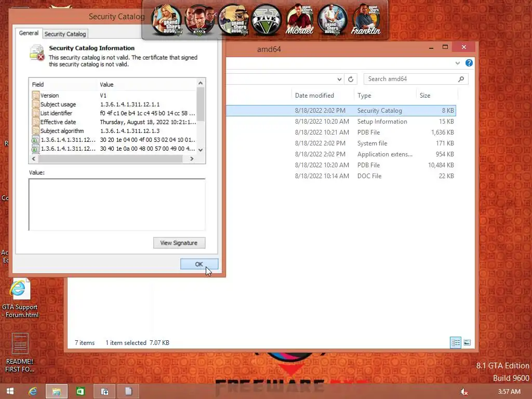Screen dimensions: 532x399
Task: Switch to details view layout icon
Action: click(455, 343)
